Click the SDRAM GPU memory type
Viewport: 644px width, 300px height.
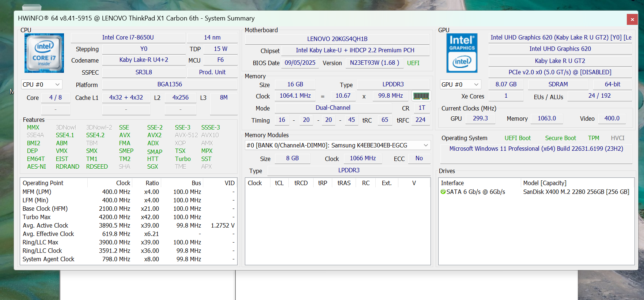[558, 84]
